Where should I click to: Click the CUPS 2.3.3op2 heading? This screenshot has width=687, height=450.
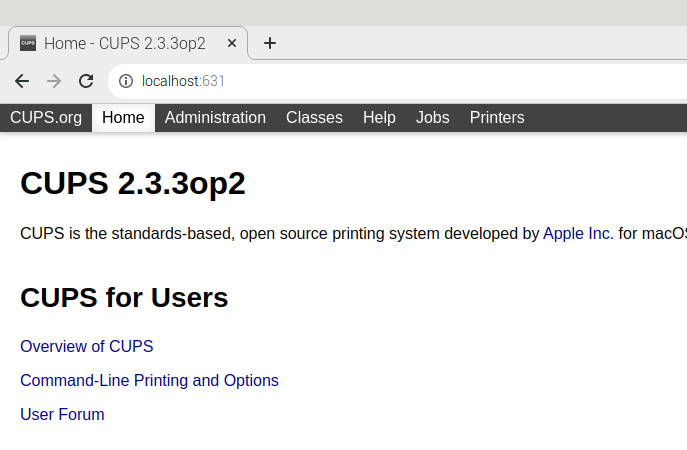pyautogui.click(x=133, y=183)
